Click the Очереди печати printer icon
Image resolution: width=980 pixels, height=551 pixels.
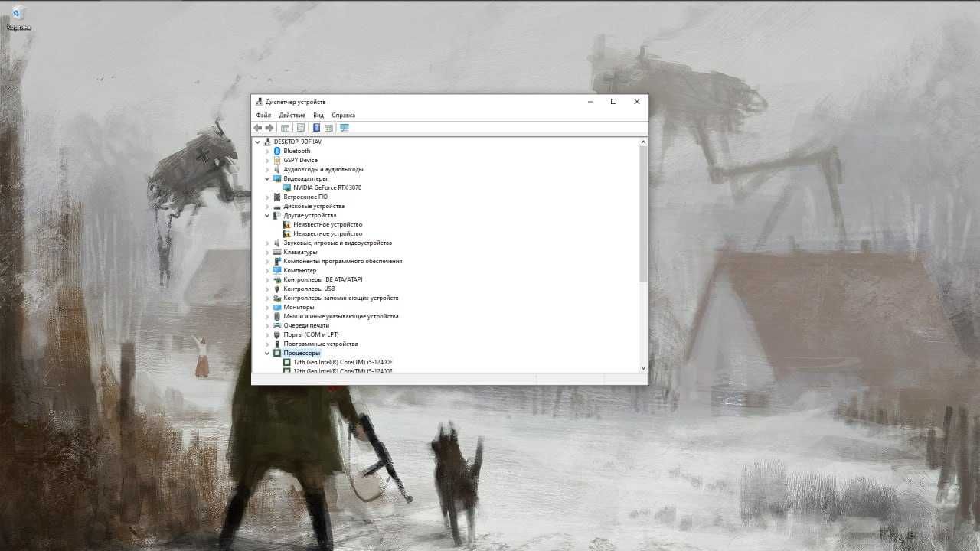click(277, 325)
